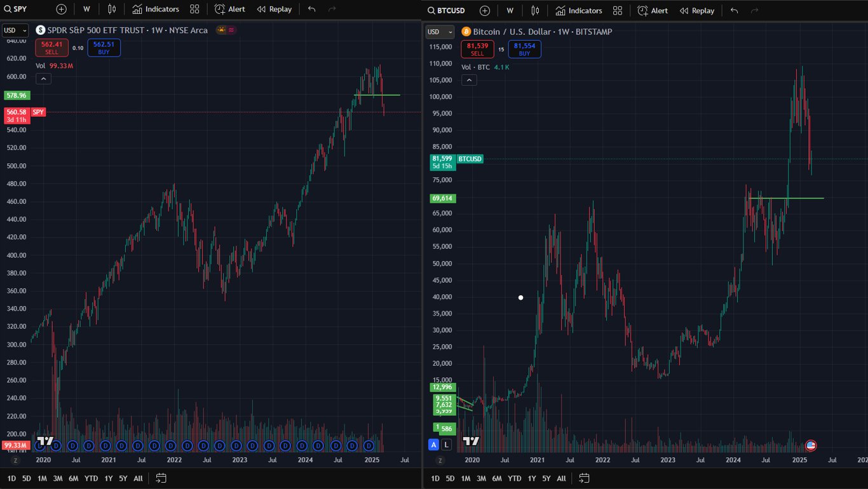Change the W interval on SPY chart
This screenshot has width=868, height=489.
coord(86,10)
